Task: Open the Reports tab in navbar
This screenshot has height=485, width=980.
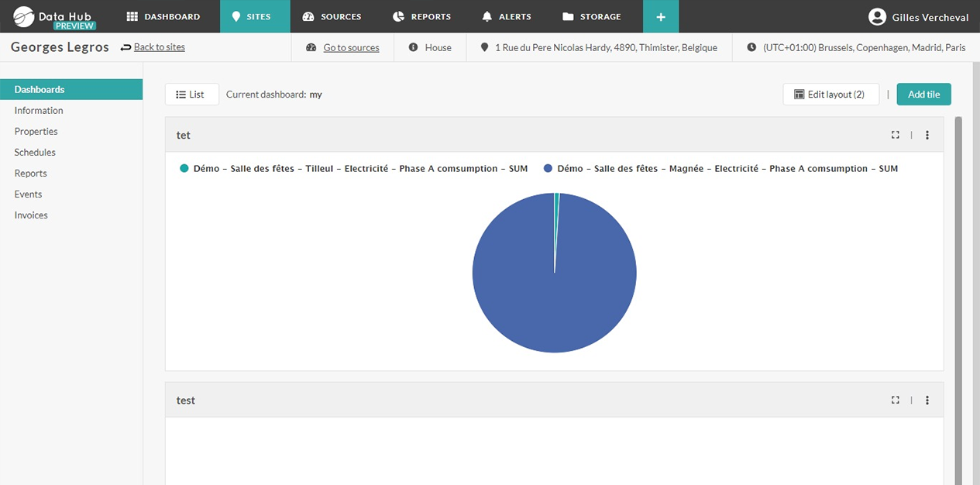Action: coord(421,16)
